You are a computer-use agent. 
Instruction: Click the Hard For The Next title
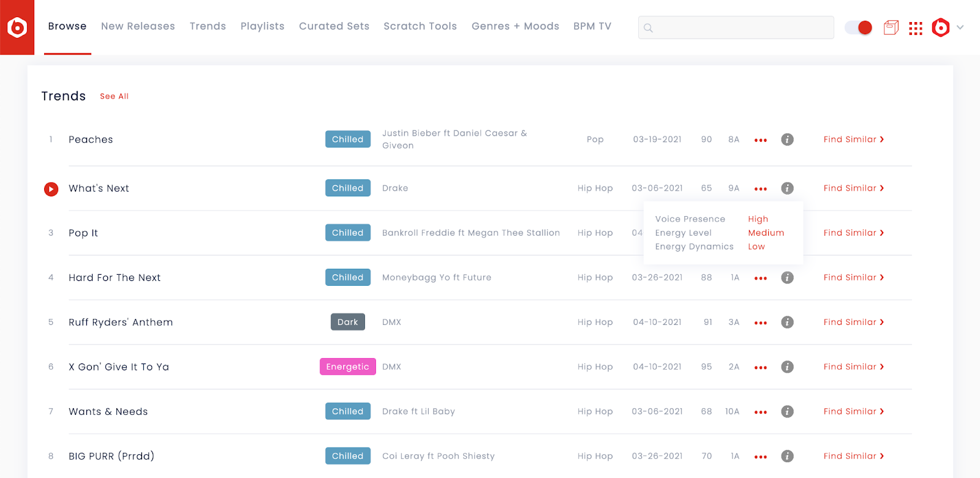pos(115,278)
